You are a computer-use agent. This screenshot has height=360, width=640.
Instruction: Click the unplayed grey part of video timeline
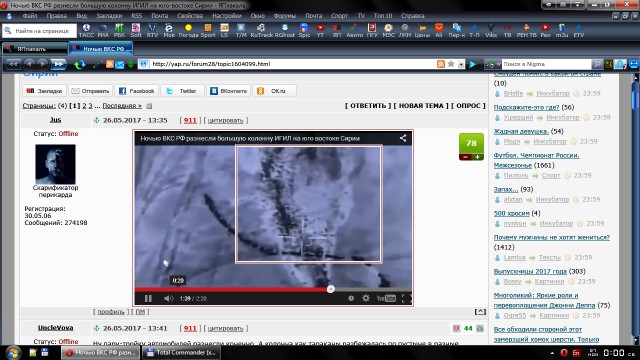(x=373, y=289)
